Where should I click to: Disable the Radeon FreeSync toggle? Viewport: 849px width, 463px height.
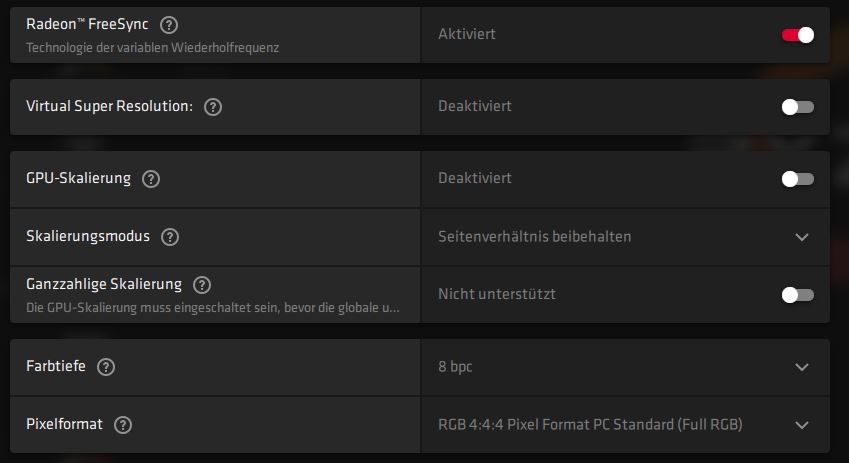pyautogui.click(x=798, y=35)
